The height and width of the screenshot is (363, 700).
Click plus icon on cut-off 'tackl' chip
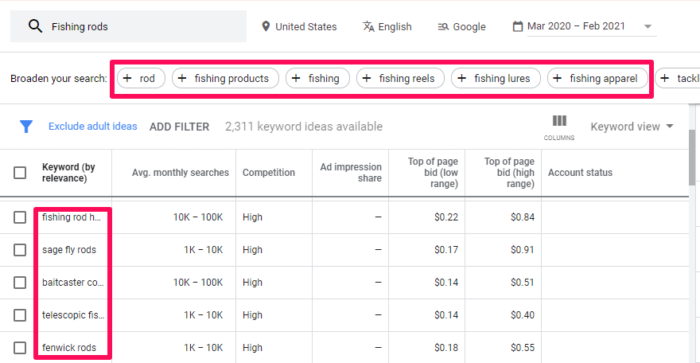665,78
